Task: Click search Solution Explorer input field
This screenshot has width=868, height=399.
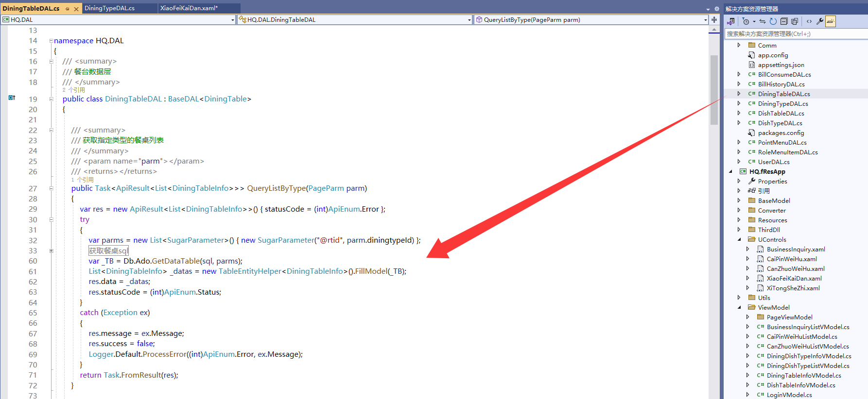Action: 796,34
